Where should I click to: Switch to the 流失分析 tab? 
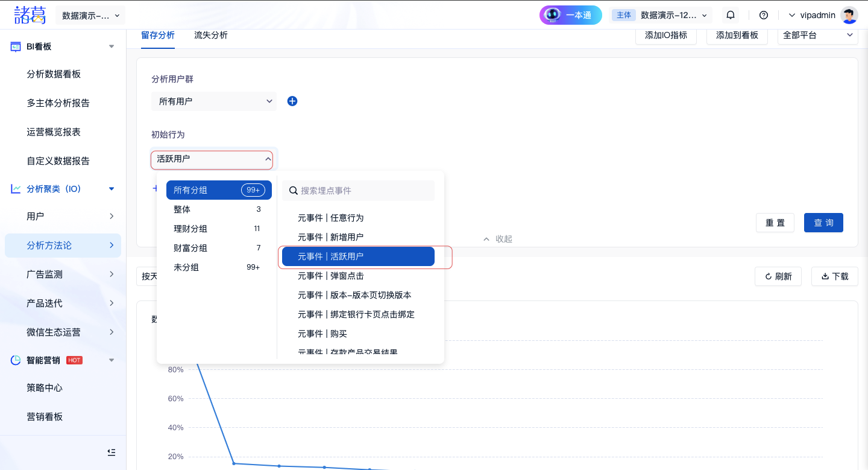click(x=211, y=35)
